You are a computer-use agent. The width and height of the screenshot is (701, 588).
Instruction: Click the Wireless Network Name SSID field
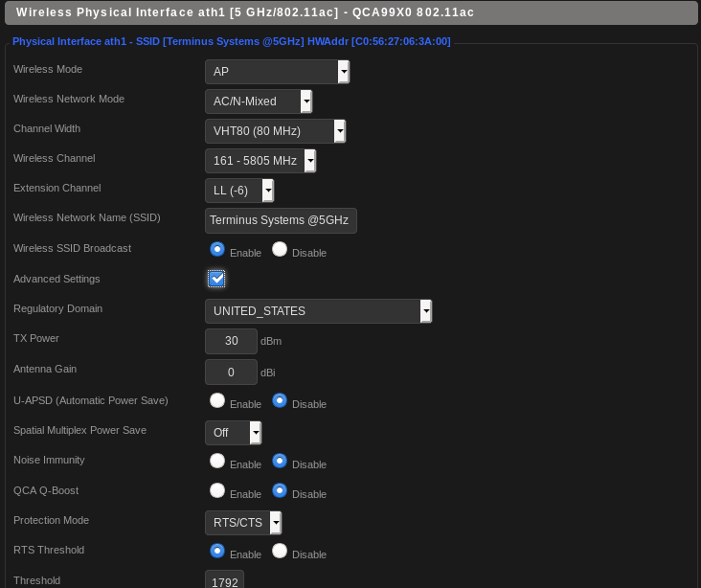(x=281, y=220)
